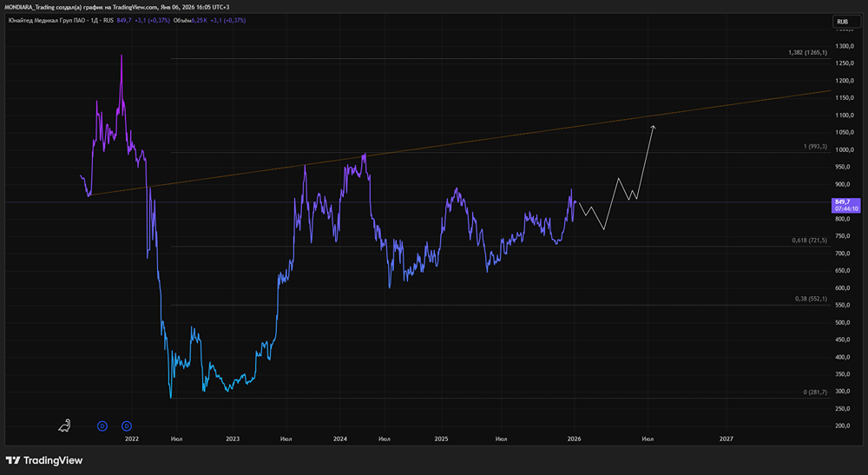Open the dividend marker directly above the 2022 label
868x475 pixels.
(127, 426)
